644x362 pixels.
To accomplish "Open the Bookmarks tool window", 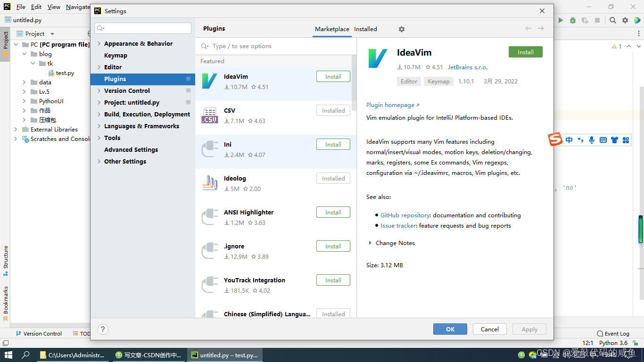I will point(6,303).
